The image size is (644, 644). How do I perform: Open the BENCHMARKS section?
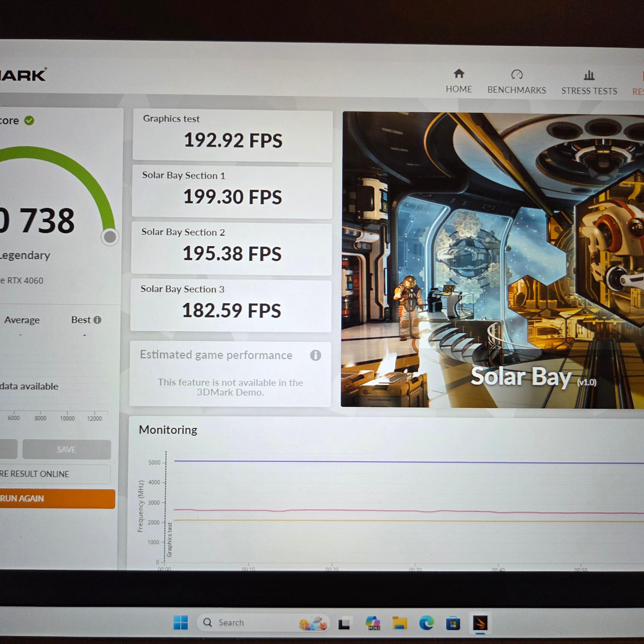coord(516,82)
